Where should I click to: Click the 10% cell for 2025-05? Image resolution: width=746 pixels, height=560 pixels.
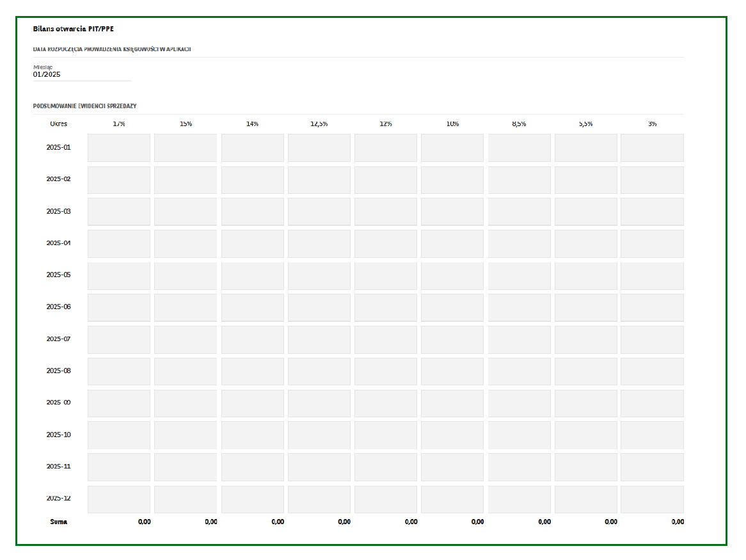coord(452,276)
